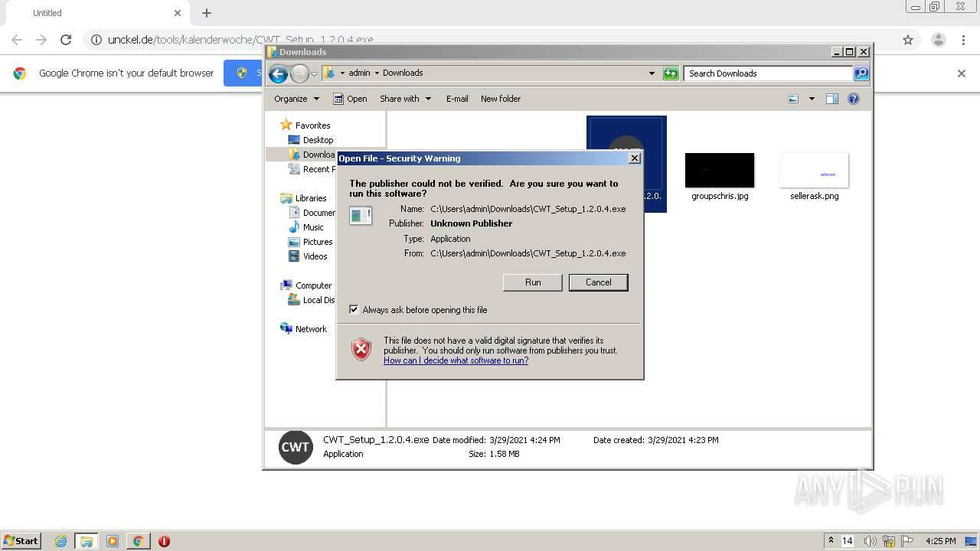The height and width of the screenshot is (551, 980).
Task: Create a New folder from toolbar
Action: click(x=501, y=99)
